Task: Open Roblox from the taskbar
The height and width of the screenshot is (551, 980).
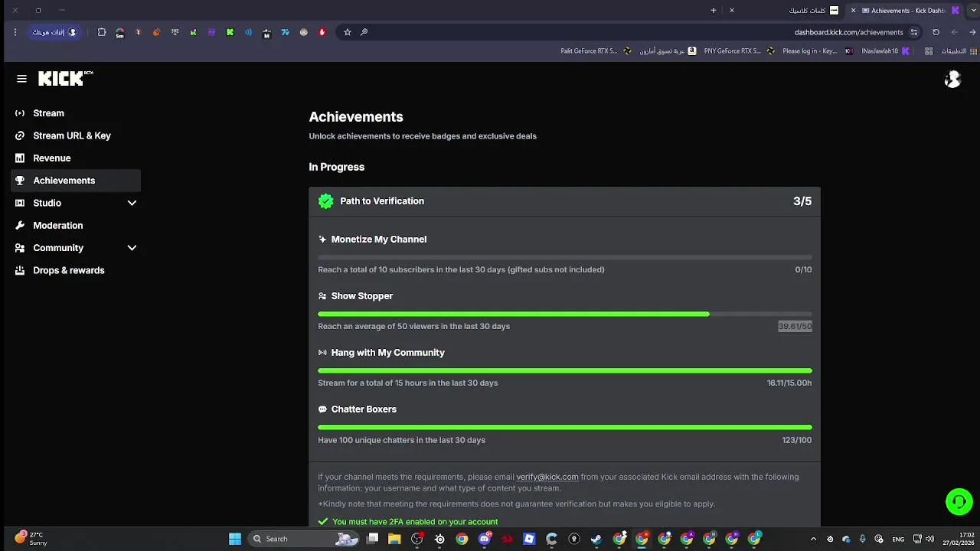Action: coord(528,539)
